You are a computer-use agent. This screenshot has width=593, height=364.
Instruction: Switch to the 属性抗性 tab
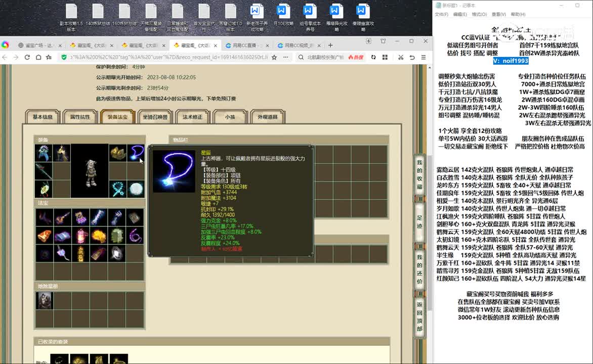tap(80, 117)
